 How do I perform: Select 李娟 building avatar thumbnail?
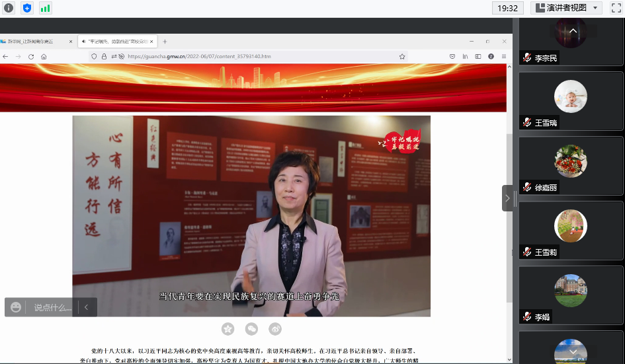click(570, 290)
